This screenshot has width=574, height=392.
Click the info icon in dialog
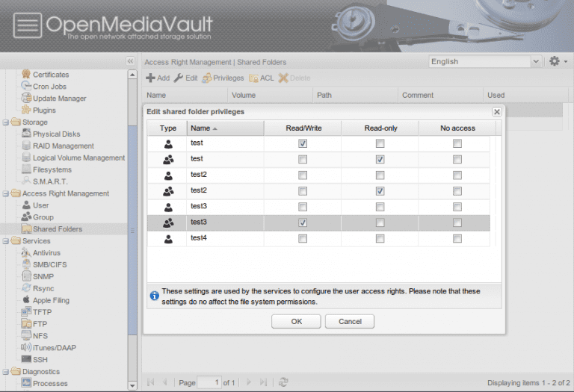(154, 296)
